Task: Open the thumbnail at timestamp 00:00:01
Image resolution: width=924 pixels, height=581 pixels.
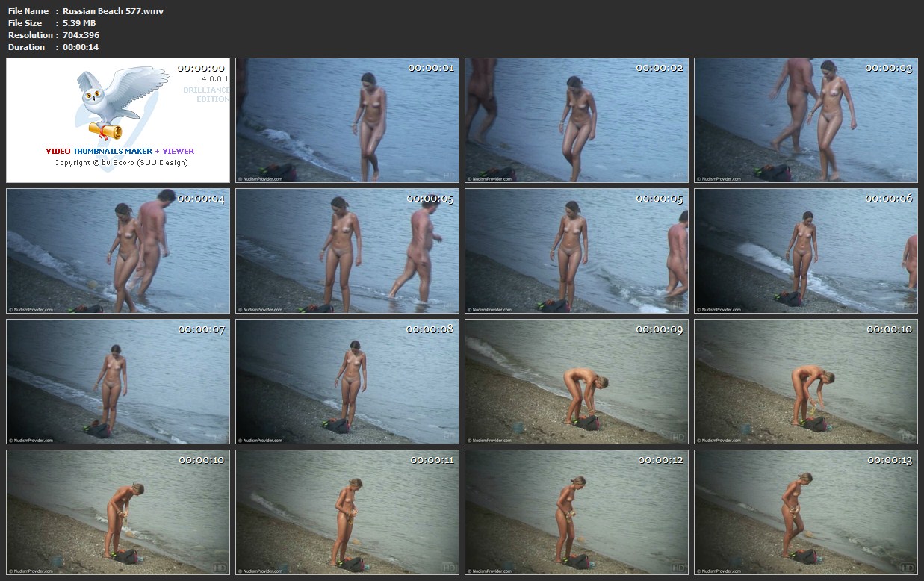Action: pos(347,120)
